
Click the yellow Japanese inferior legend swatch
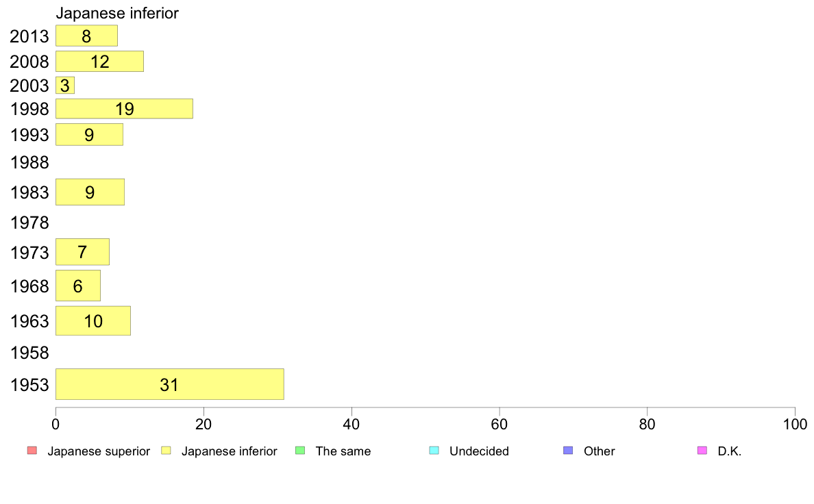(166, 451)
